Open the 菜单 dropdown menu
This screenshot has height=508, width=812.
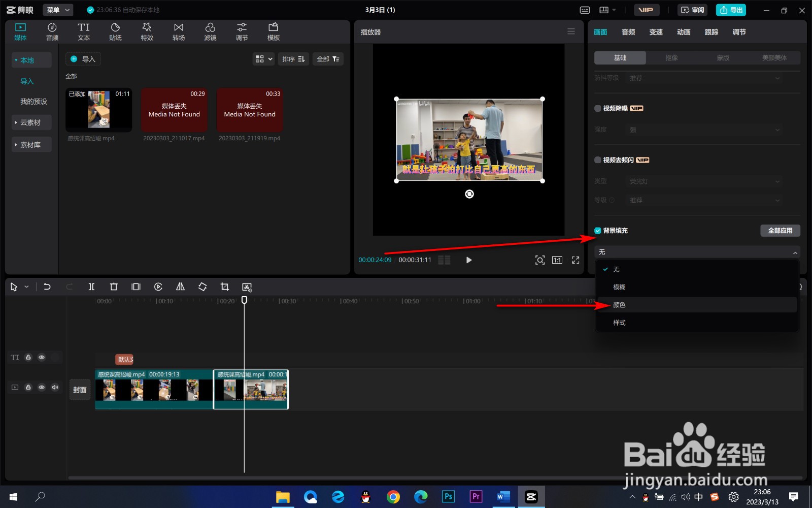pyautogui.click(x=58, y=10)
